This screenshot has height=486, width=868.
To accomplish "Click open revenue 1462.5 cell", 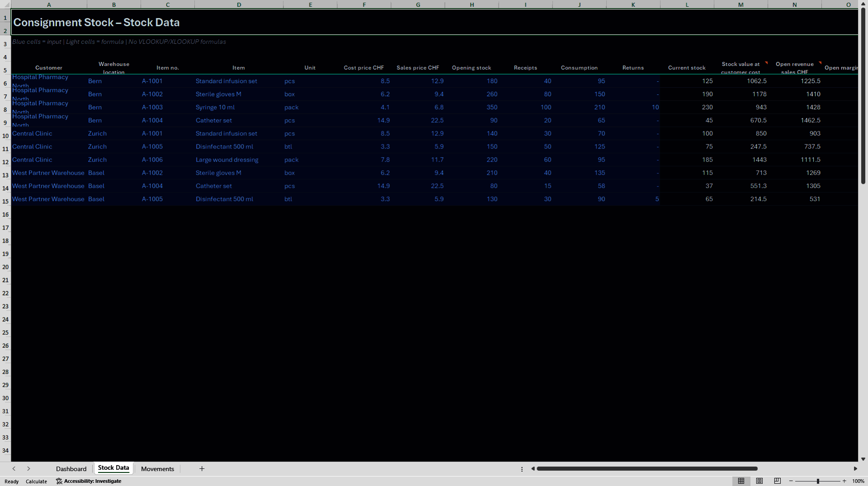I will pyautogui.click(x=794, y=120).
